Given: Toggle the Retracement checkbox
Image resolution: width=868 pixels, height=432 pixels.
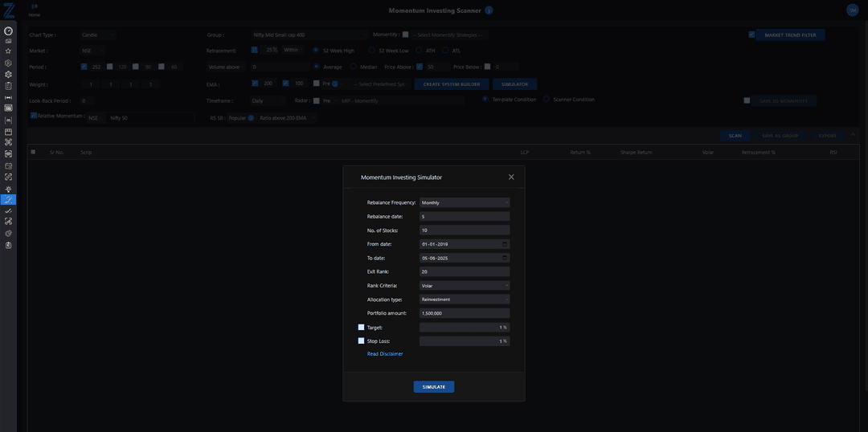Looking at the screenshot, I should click(x=254, y=50).
